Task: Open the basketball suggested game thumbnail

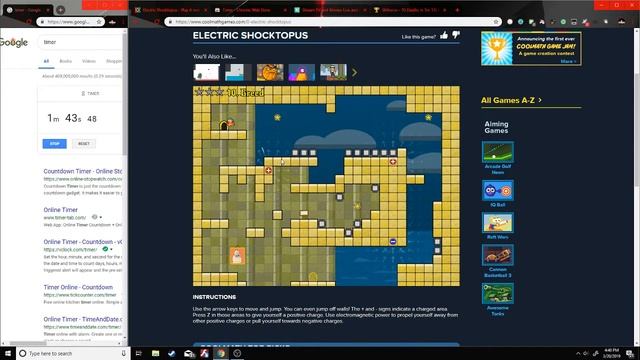Action: coord(270,72)
